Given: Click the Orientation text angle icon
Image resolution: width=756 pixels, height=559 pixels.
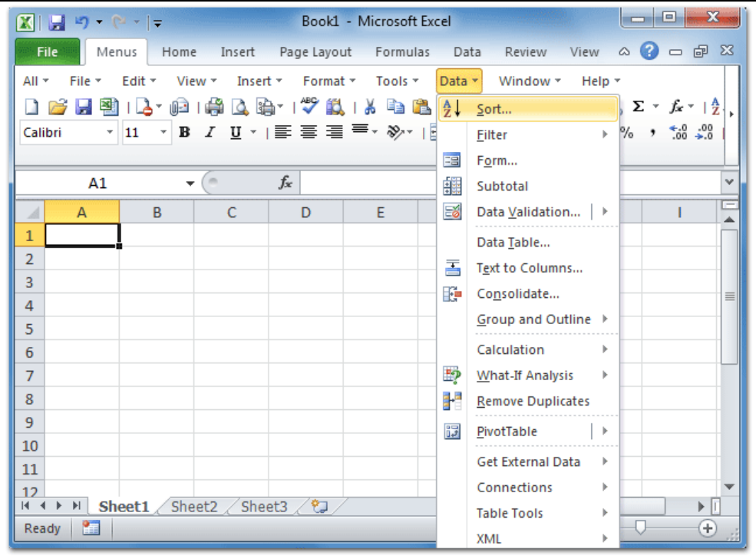Looking at the screenshot, I should 395,132.
